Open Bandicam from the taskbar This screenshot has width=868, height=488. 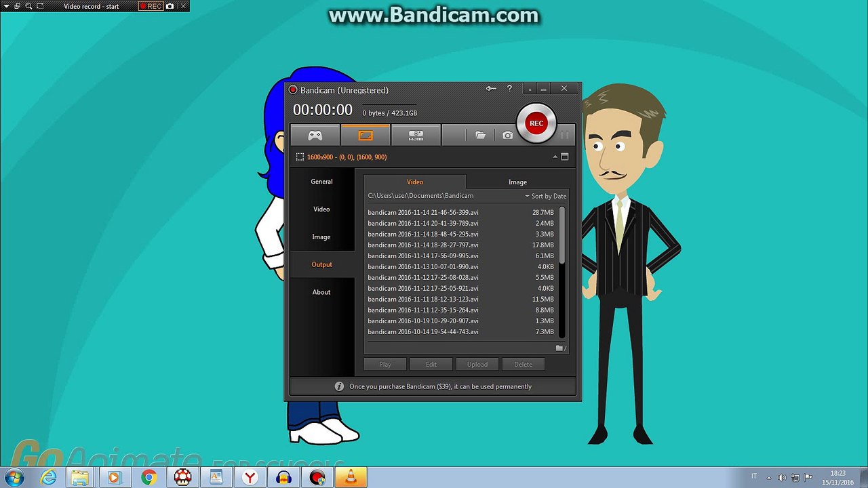[x=317, y=477]
